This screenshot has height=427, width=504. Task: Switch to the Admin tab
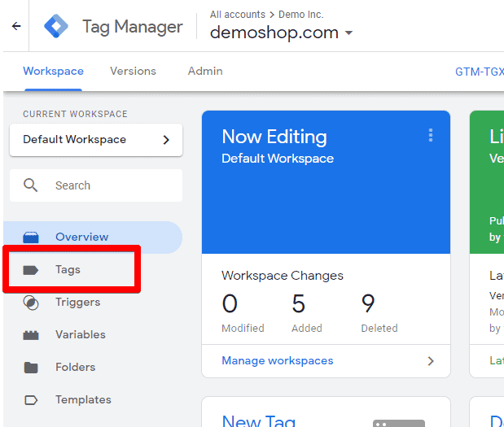pyautogui.click(x=205, y=71)
